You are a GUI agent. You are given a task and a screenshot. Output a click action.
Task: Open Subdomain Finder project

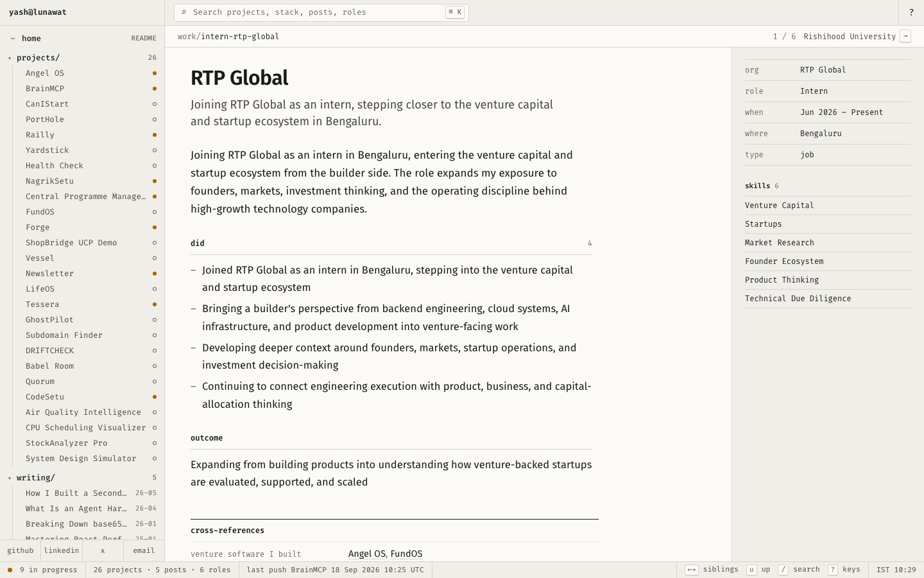pos(90,335)
